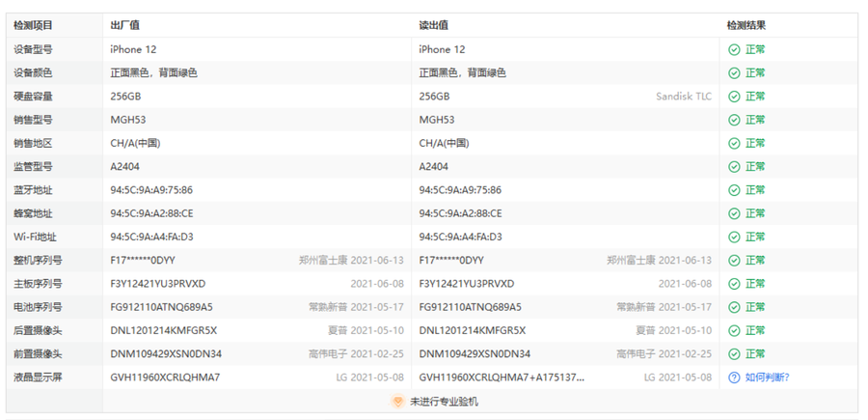Click factory value MGH53
This screenshot has width=868, height=420.
[x=128, y=120]
